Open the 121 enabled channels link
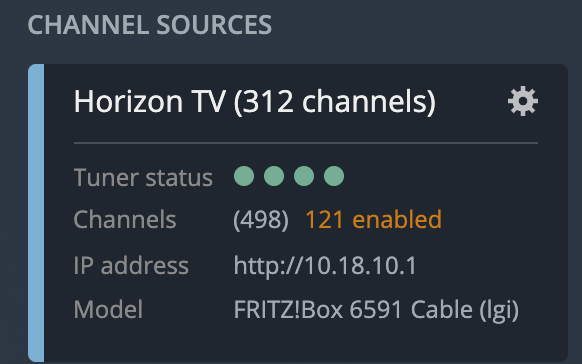Screen dimensions: 582x364 tap(373, 219)
